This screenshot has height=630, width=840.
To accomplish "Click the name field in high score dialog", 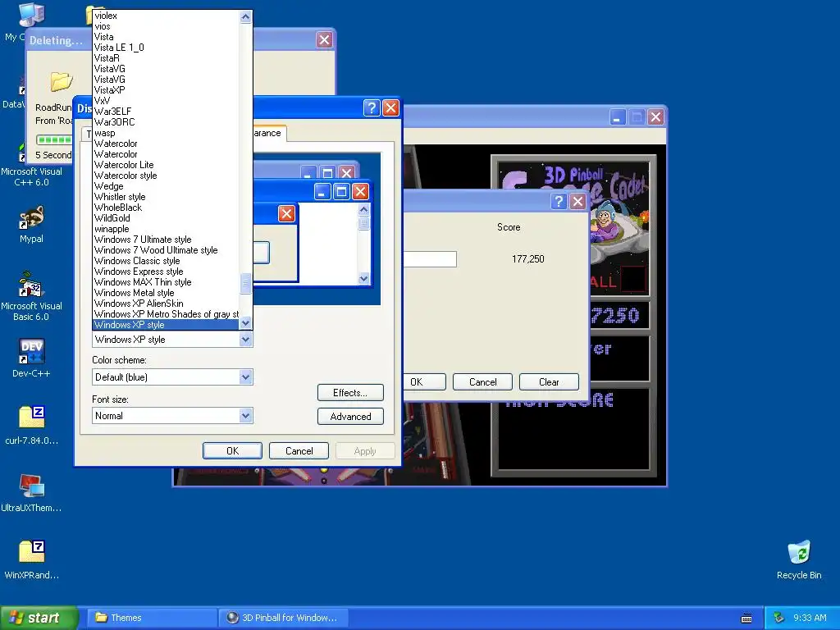I will [430, 259].
